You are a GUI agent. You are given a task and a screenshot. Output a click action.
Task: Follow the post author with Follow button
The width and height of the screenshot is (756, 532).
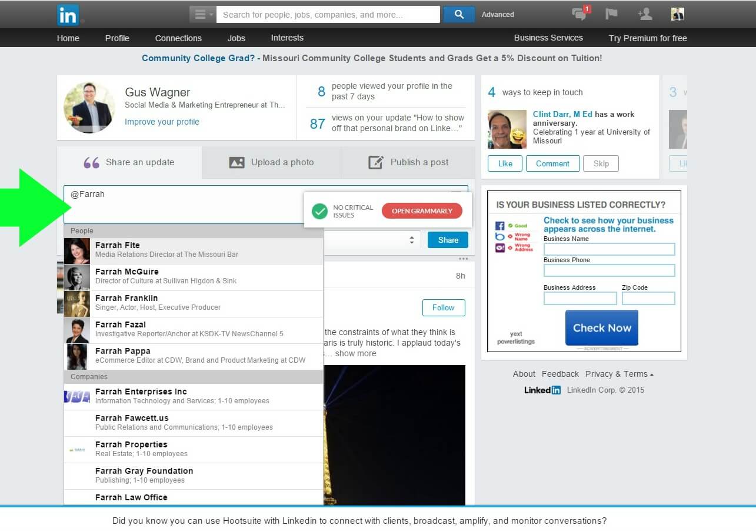pos(443,307)
